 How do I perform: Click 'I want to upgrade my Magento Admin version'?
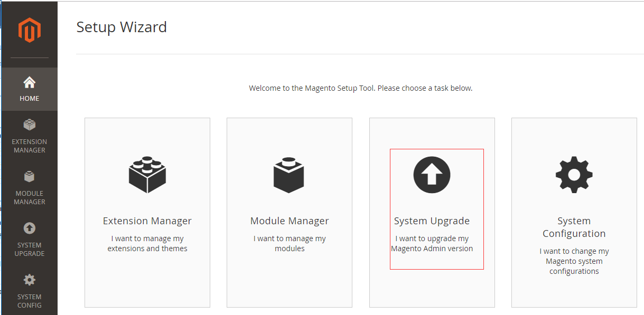(x=432, y=244)
